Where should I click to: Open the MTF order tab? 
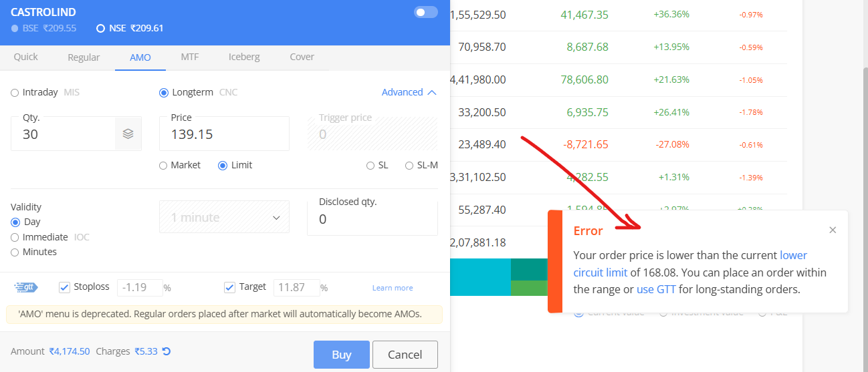coord(190,57)
